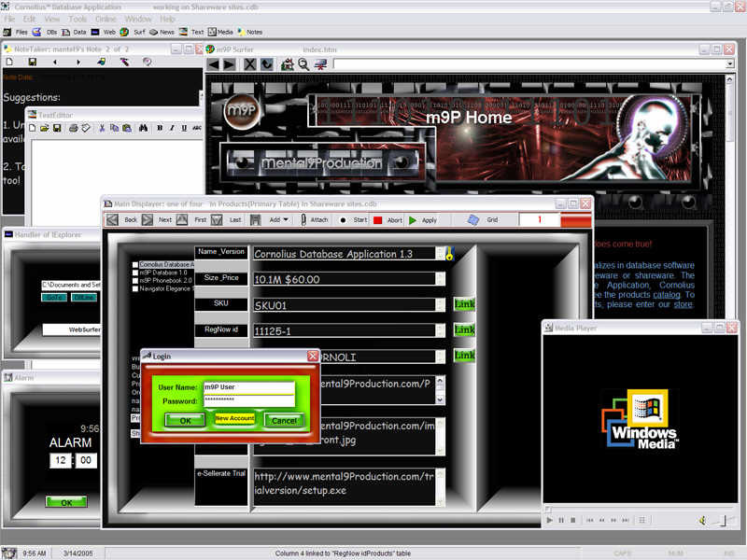Screen dimensions: 747x560
Task: Open the View menu
Action: [x=52, y=19]
